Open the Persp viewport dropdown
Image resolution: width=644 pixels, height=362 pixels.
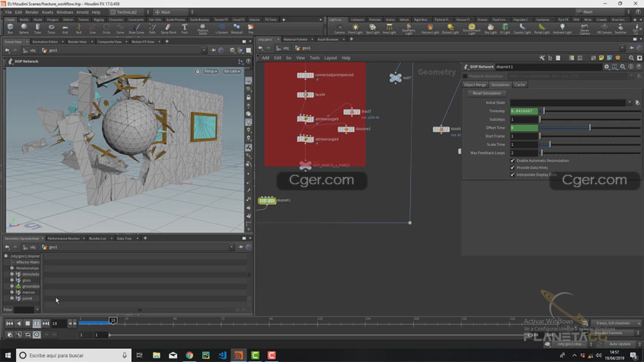(x=211, y=72)
